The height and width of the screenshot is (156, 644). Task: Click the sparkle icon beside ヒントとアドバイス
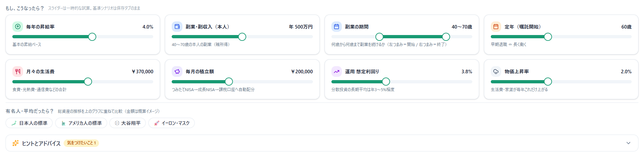click(x=16, y=143)
